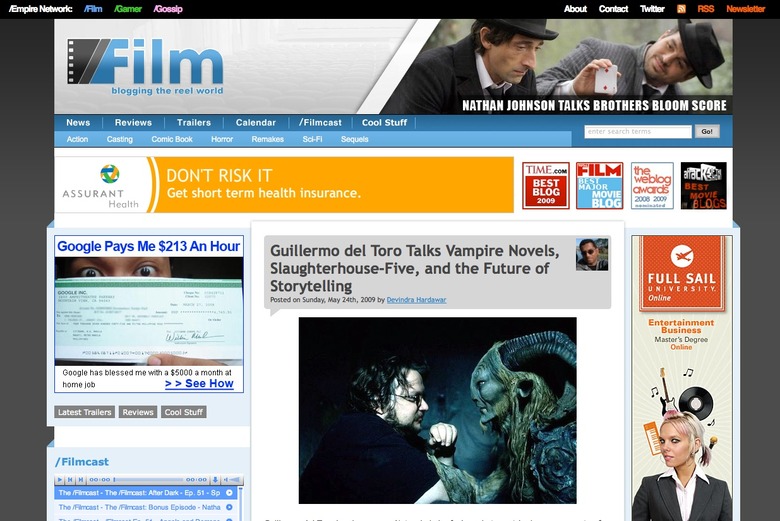Image resolution: width=780 pixels, height=521 pixels.
Task: Open the Weblog Awards 2008 2009 badge
Action: point(652,186)
